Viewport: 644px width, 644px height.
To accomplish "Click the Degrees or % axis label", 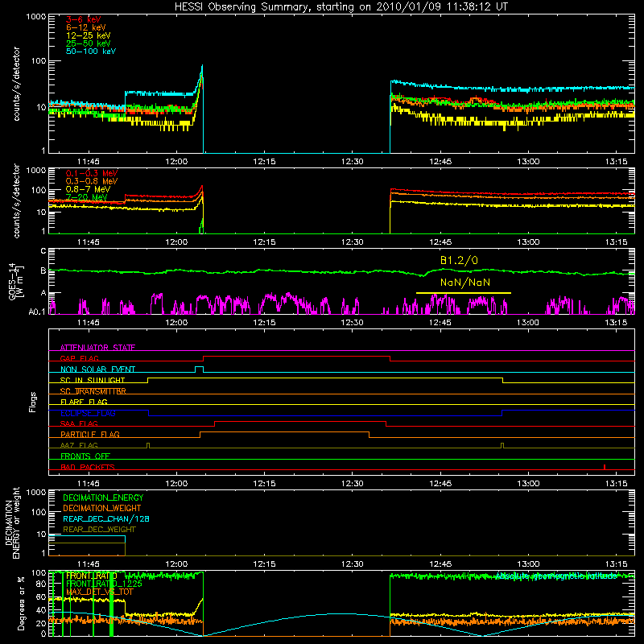I will tap(21, 602).
